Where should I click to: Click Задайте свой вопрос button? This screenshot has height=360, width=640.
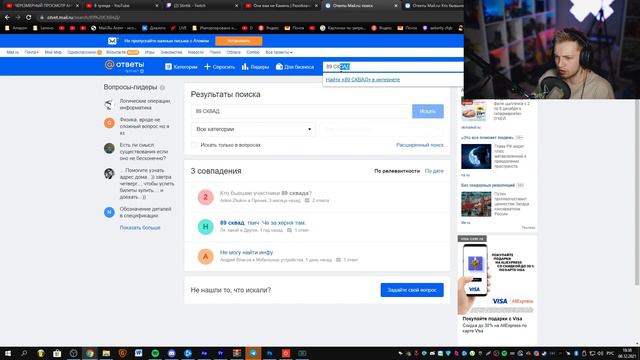pos(412,290)
